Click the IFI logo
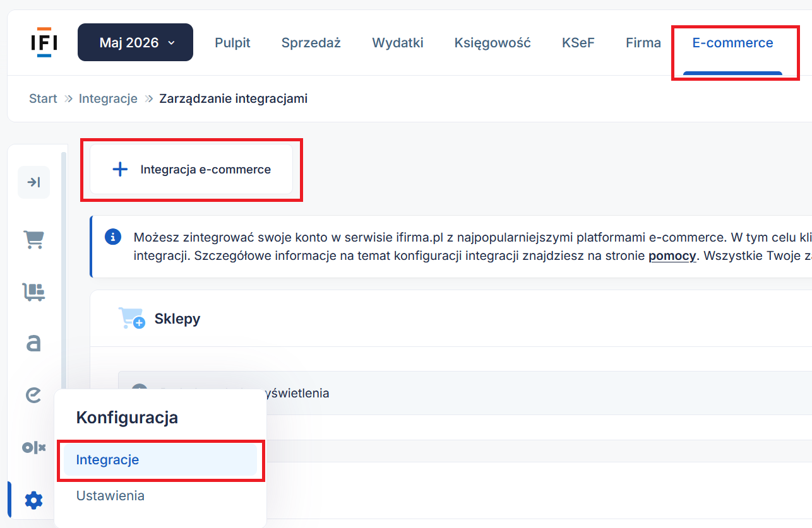The width and height of the screenshot is (812, 528). pos(44,42)
